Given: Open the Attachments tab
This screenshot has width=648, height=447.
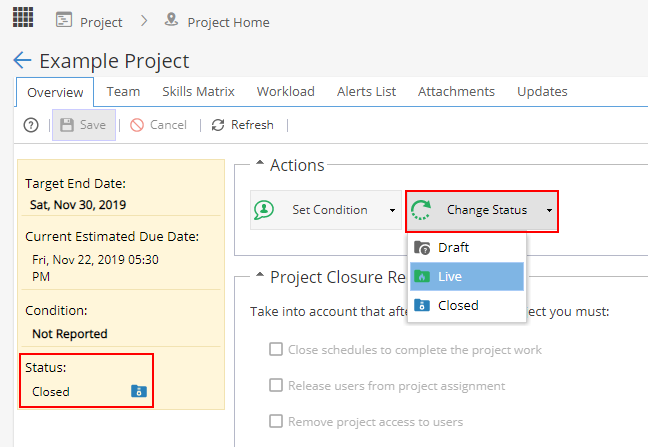Looking at the screenshot, I should pyautogui.click(x=456, y=91).
